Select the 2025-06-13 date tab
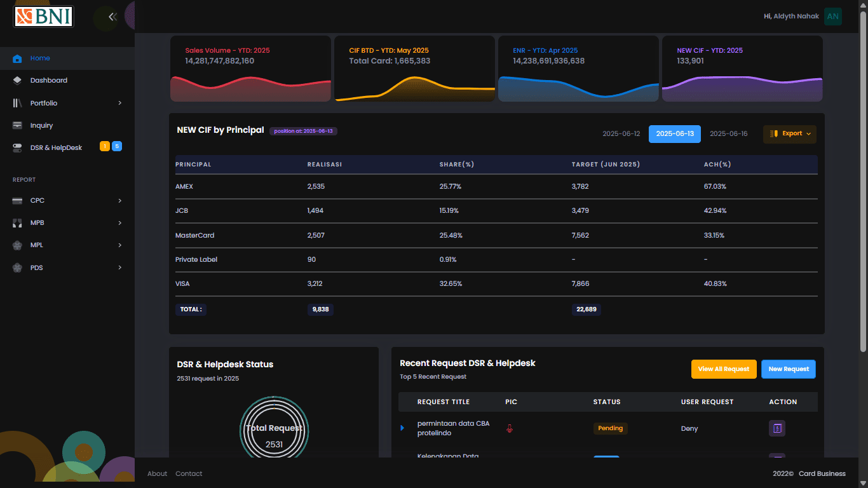 [675, 134]
